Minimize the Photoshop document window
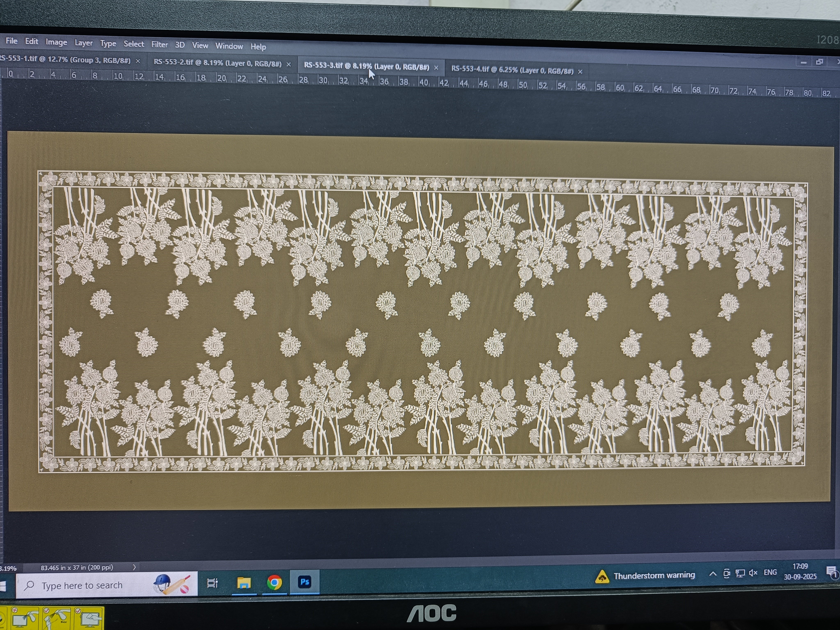Viewport: 840px width, 630px height. (803, 62)
